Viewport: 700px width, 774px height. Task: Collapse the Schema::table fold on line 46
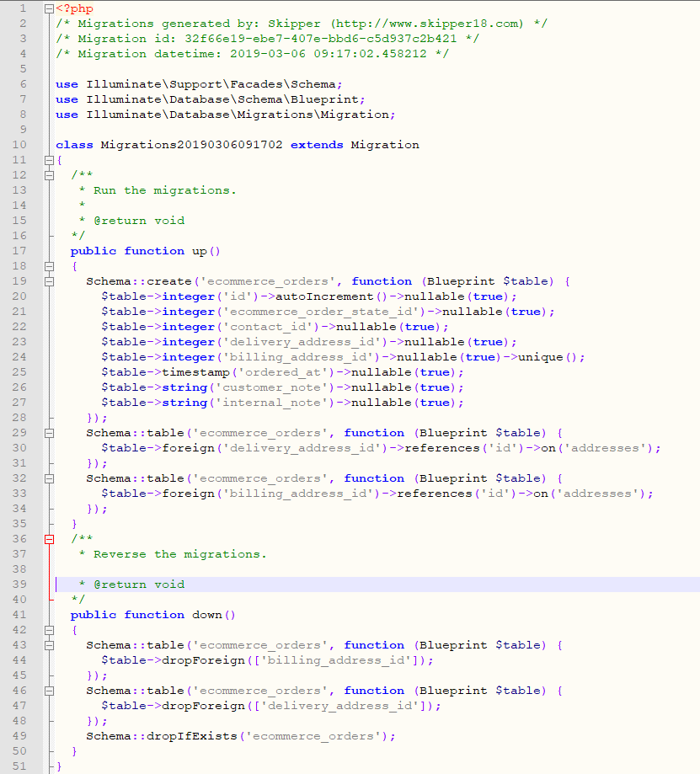coord(49,691)
